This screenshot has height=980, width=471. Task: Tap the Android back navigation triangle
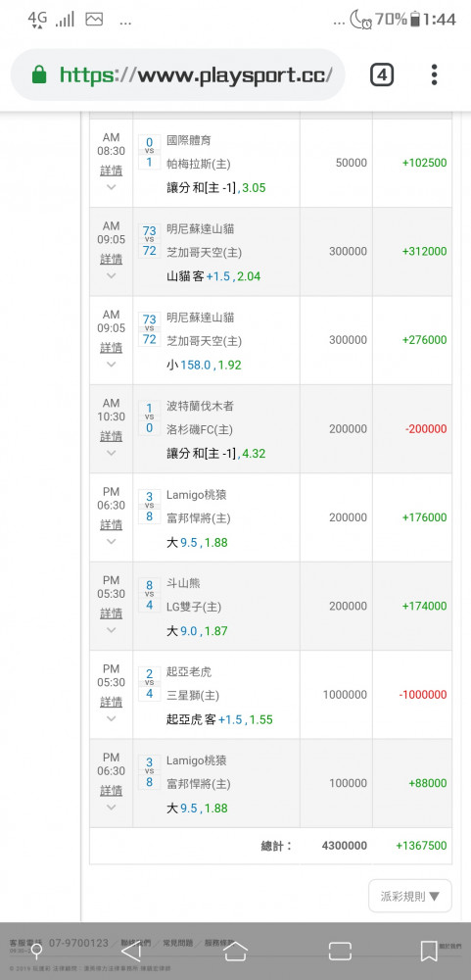point(130,951)
